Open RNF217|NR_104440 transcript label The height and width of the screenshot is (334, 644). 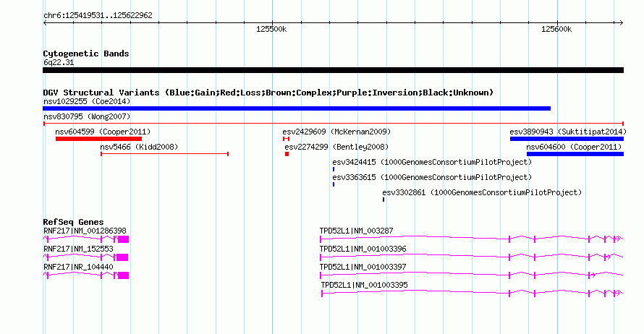pos(78,267)
